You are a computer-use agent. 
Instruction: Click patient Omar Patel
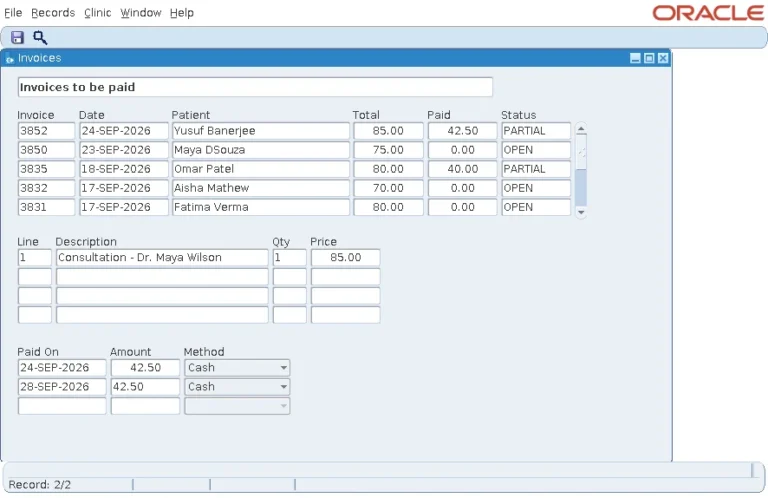261,169
